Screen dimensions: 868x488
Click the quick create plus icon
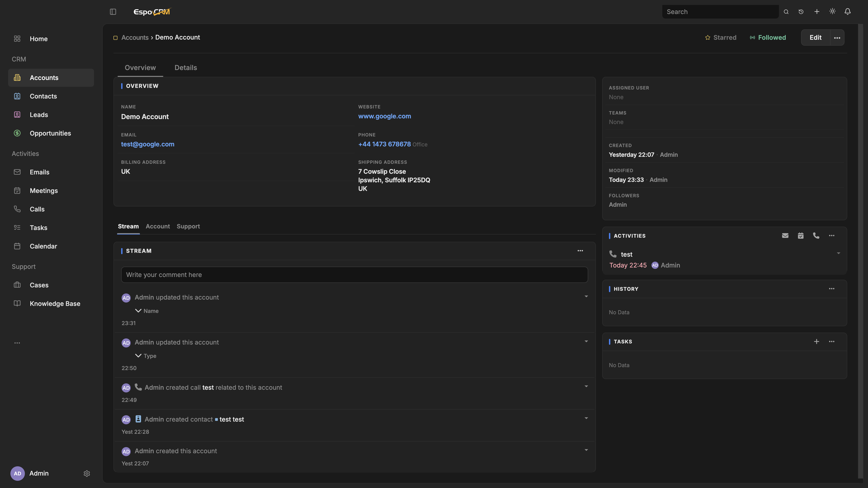click(x=817, y=12)
